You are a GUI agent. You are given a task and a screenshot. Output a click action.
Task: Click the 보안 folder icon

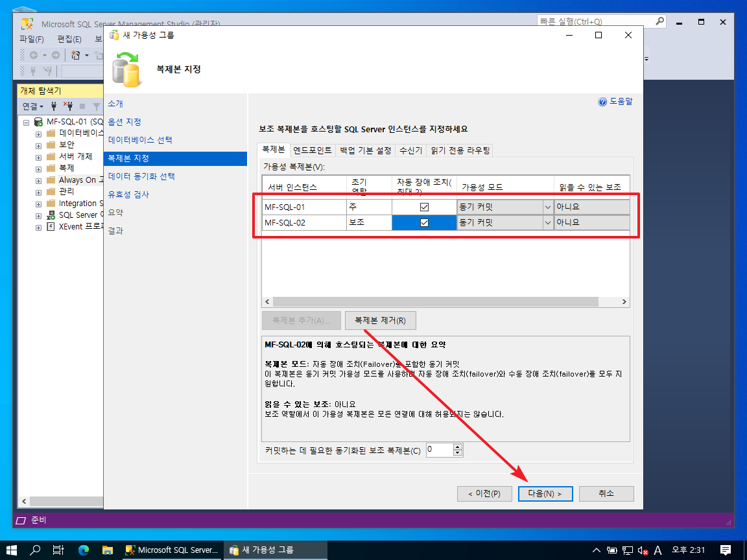pyautogui.click(x=51, y=145)
